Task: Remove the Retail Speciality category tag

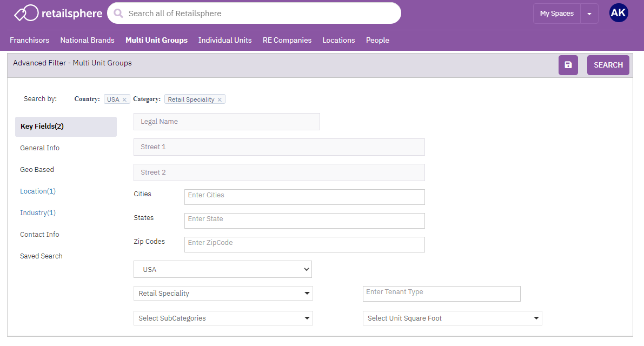Action: (220, 99)
